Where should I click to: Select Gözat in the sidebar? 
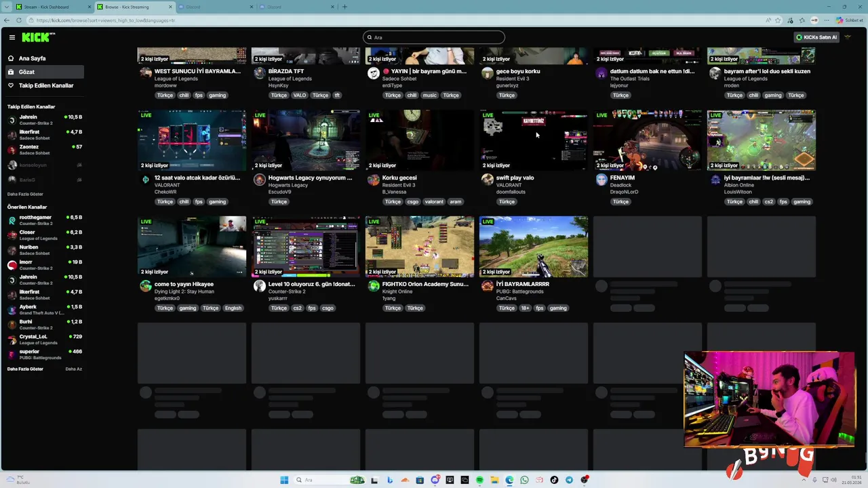[44, 72]
